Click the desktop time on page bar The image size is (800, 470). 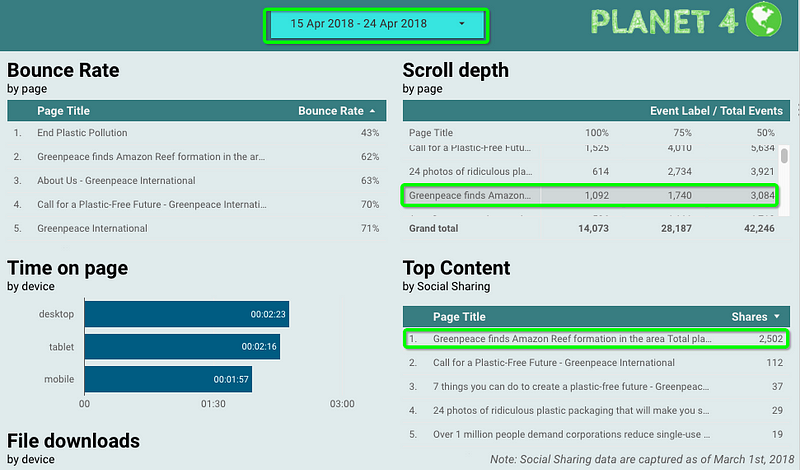point(187,314)
